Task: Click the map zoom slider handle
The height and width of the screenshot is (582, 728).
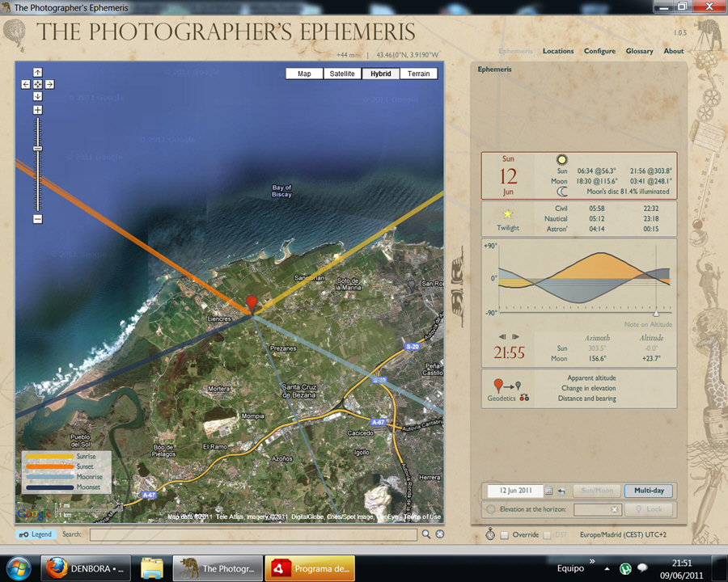Action: 37,149
